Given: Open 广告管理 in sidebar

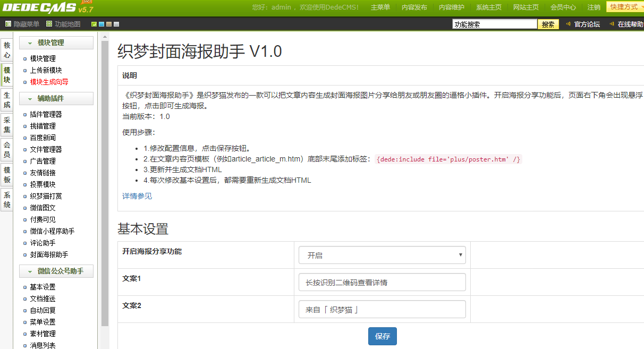Looking at the screenshot, I should pyautogui.click(x=43, y=161).
